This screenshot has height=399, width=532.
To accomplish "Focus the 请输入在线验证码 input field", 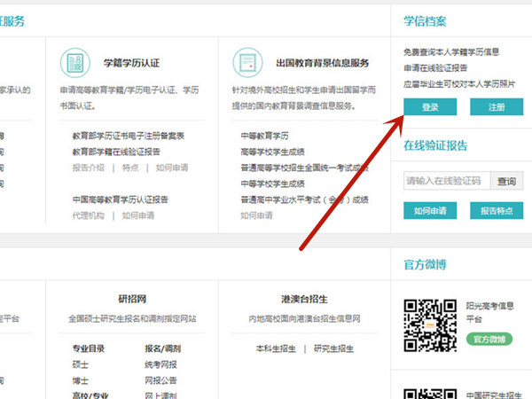I will pos(445,181).
